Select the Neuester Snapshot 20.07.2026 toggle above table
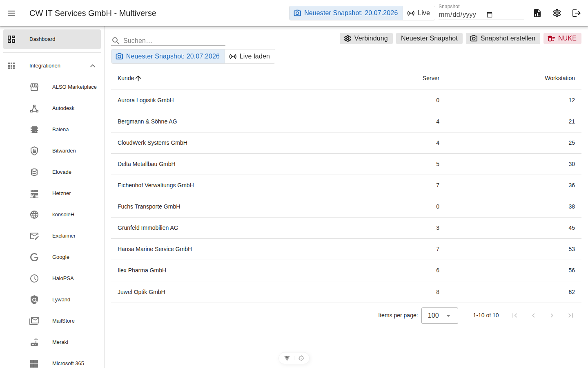This screenshot has width=588, height=368. 168,56
